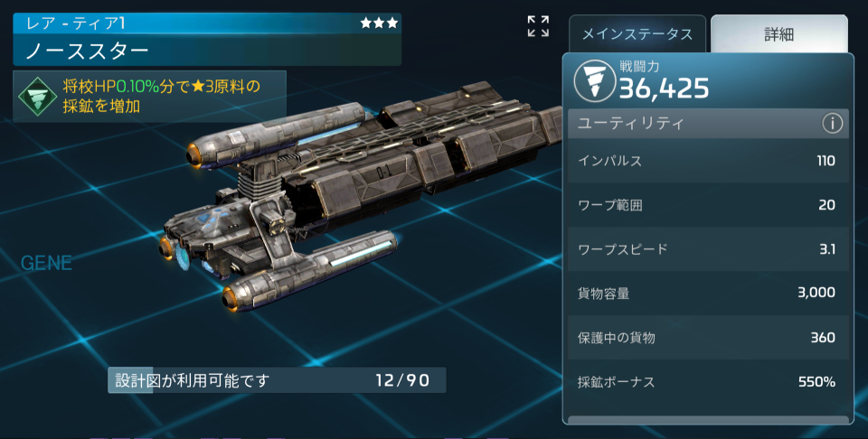Image resolution: width=868 pixels, height=439 pixels.
Task: Select the 保護中の貨物 stat row
Action: point(708,337)
